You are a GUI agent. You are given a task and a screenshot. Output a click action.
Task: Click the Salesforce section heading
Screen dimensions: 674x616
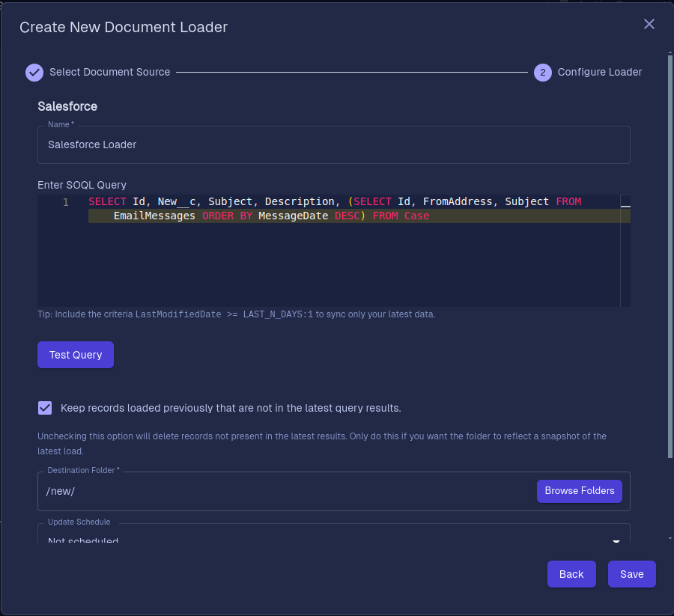[67, 106]
